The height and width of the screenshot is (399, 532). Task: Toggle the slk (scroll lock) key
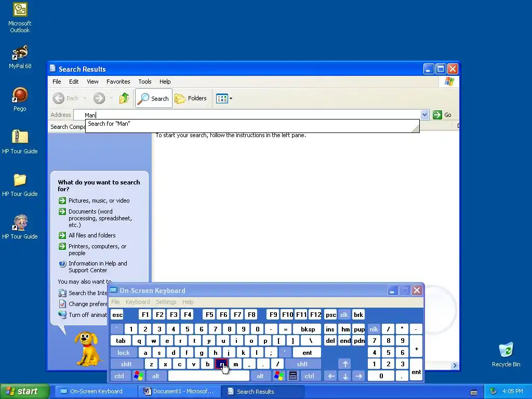tap(344, 315)
